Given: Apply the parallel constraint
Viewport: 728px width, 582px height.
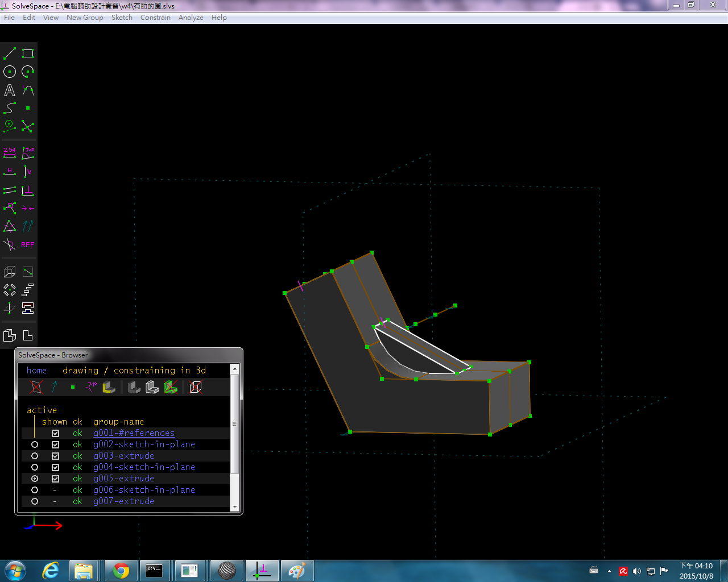Looking at the screenshot, I should [x=10, y=190].
